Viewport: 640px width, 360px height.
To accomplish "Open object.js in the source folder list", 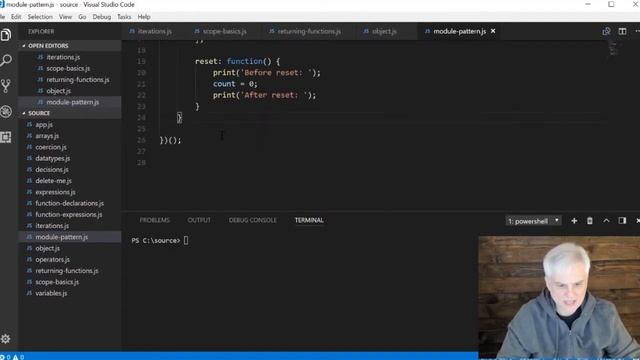I will click(x=70, y=248).
